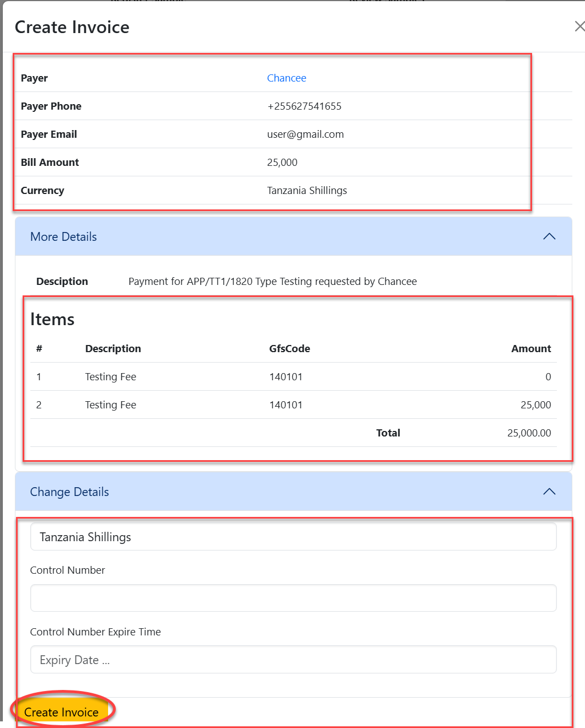Viewport: 585px width, 728px height.
Task: Click the Change Details section title
Action: (69, 492)
